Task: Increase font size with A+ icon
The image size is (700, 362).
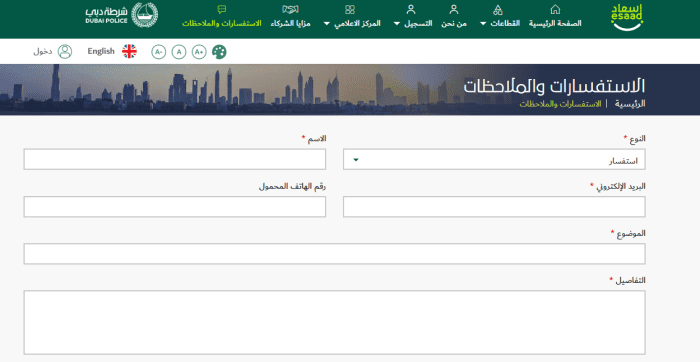Action: click(x=199, y=52)
